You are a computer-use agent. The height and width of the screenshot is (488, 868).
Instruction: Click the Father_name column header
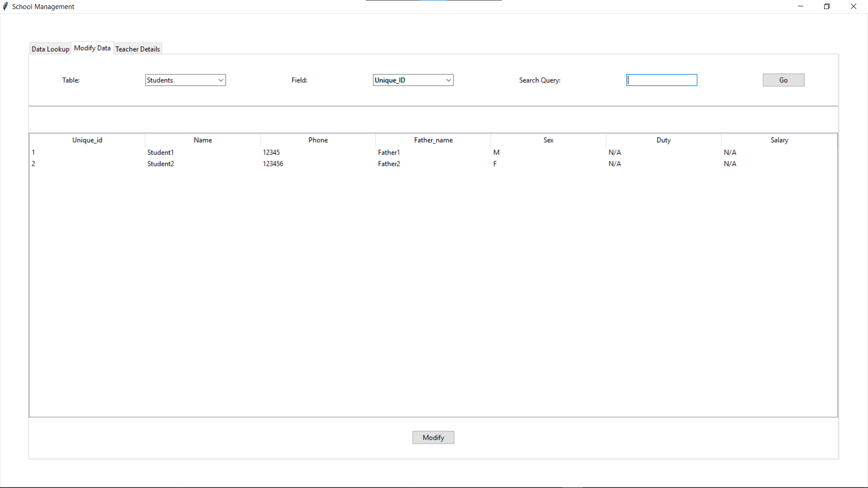[433, 140]
